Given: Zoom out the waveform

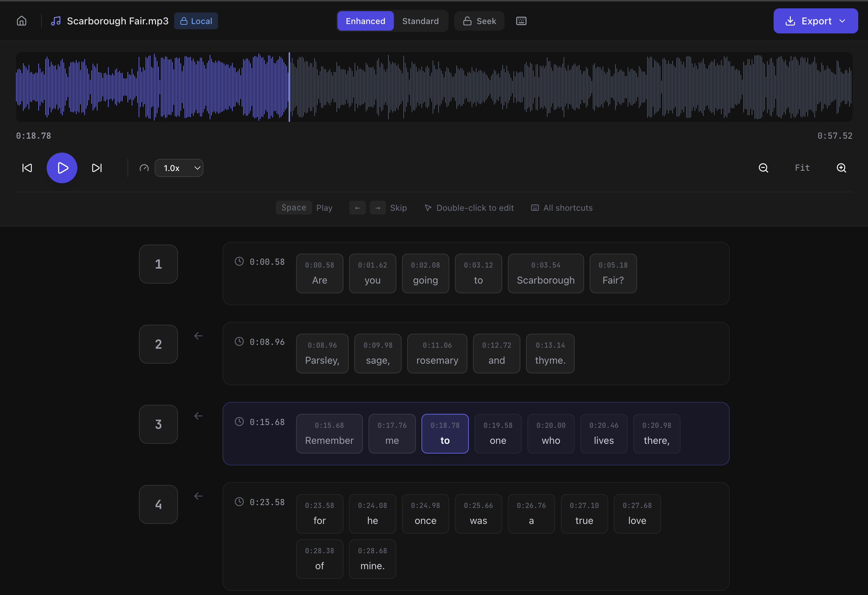Looking at the screenshot, I should [763, 168].
